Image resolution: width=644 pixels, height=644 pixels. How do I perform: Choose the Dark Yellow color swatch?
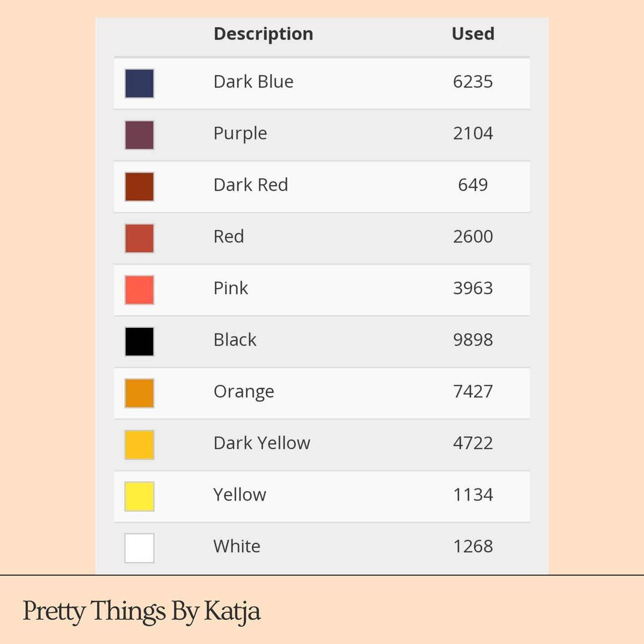click(140, 444)
